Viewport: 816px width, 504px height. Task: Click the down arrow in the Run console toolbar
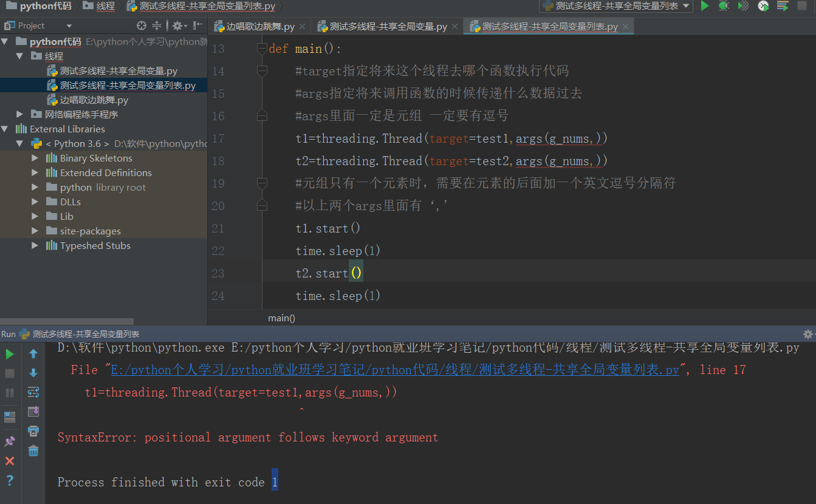click(33, 373)
